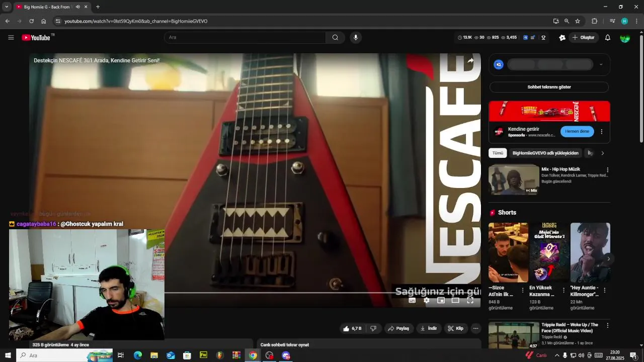Screen dimensions: 644x362
Task: Click Hemen dene on Nescafé ad
Action: 577,131
